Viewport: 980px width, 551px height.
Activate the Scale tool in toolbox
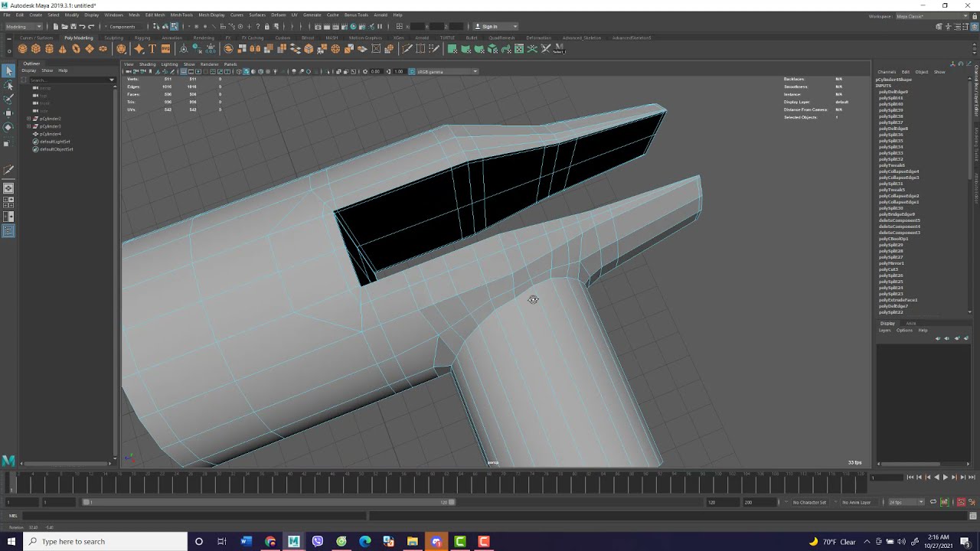[x=8, y=142]
